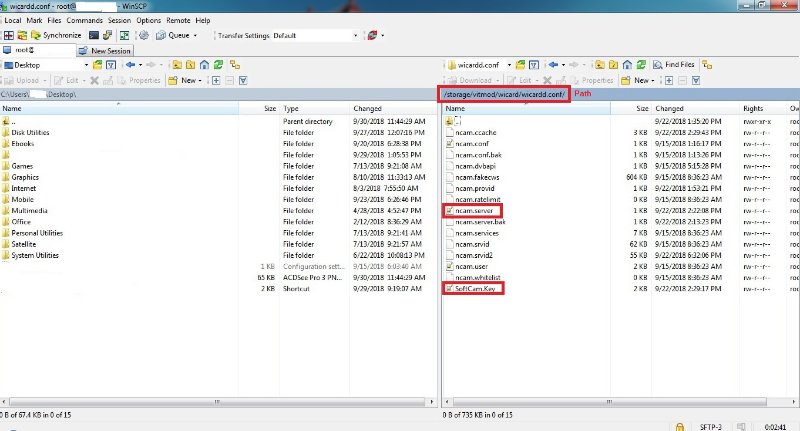The image size is (800, 431).
Task: Click the red-green icon right of Transfer Settings
Action: coord(372,35)
